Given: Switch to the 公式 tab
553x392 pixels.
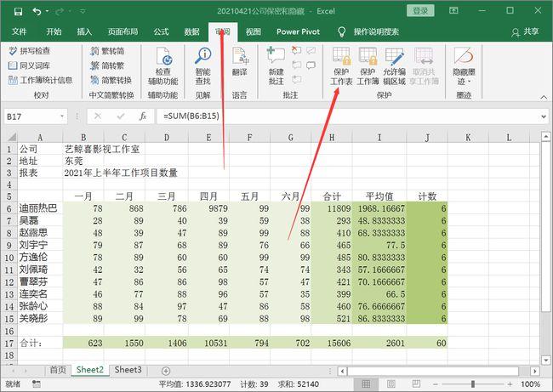Looking at the screenshot, I should (x=161, y=31).
